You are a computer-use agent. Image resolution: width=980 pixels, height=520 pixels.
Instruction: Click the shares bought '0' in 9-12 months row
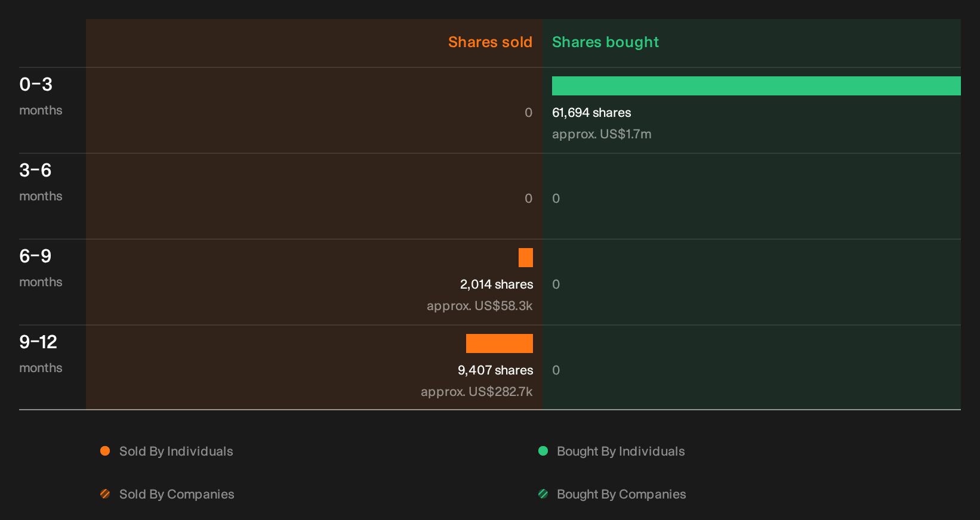556,370
